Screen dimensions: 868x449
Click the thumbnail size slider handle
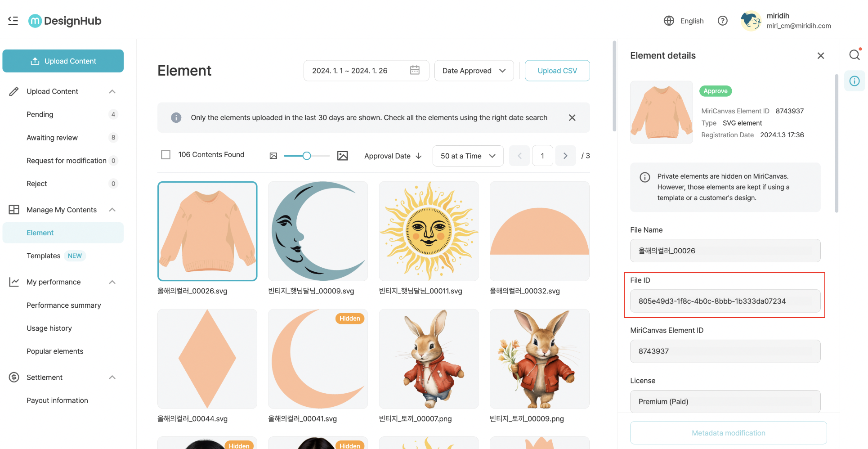pyautogui.click(x=307, y=156)
